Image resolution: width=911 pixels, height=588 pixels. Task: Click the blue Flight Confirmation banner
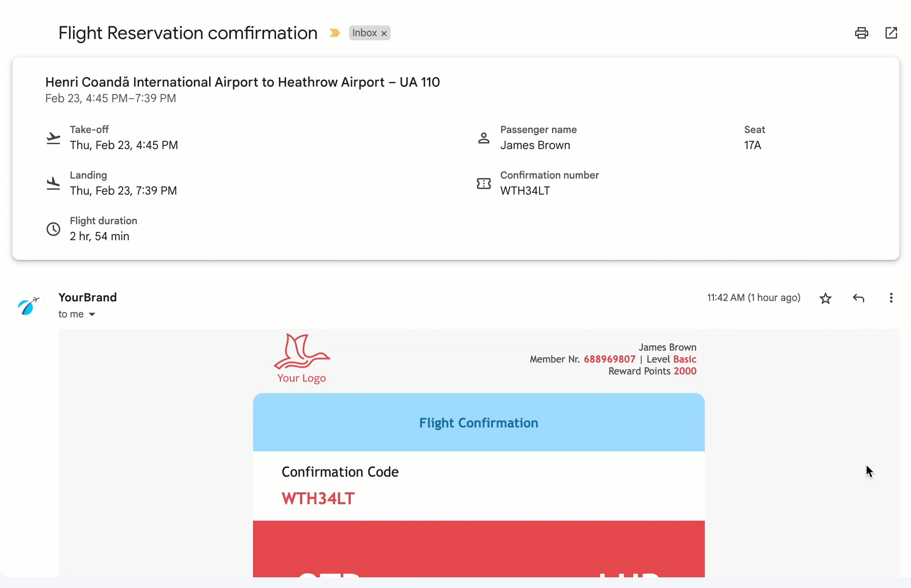[x=478, y=423]
